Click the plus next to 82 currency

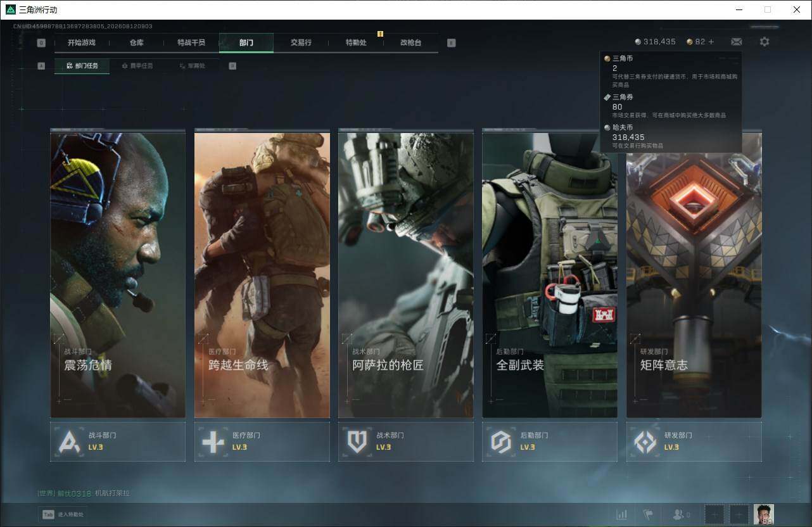tap(711, 42)
